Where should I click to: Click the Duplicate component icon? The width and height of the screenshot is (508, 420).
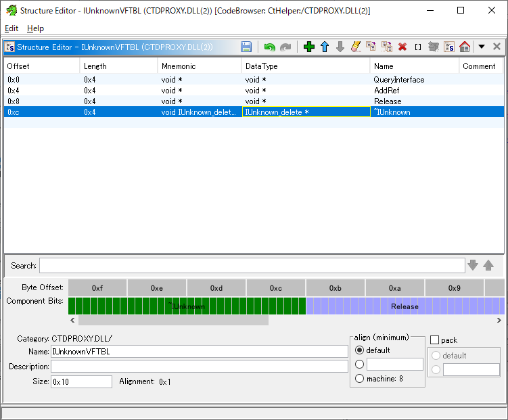tap(371, 47)
